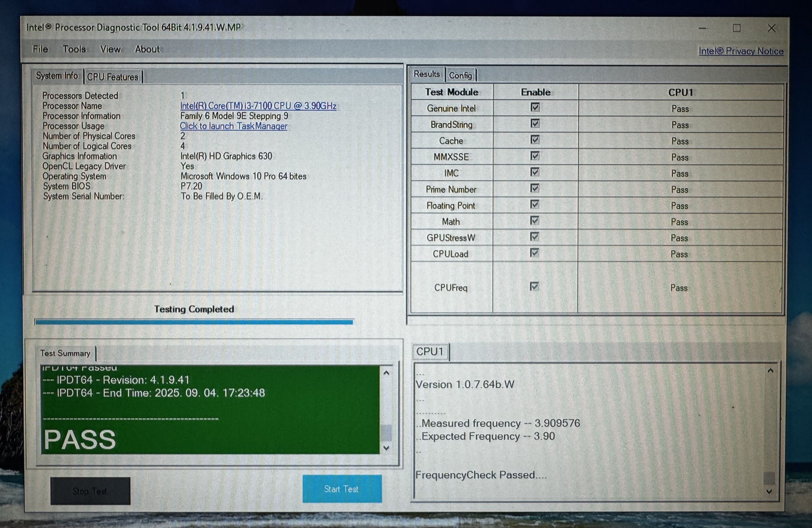
Task: Click the Math Pass result cell
Action: pyautogui.click(x=680, y=222)
